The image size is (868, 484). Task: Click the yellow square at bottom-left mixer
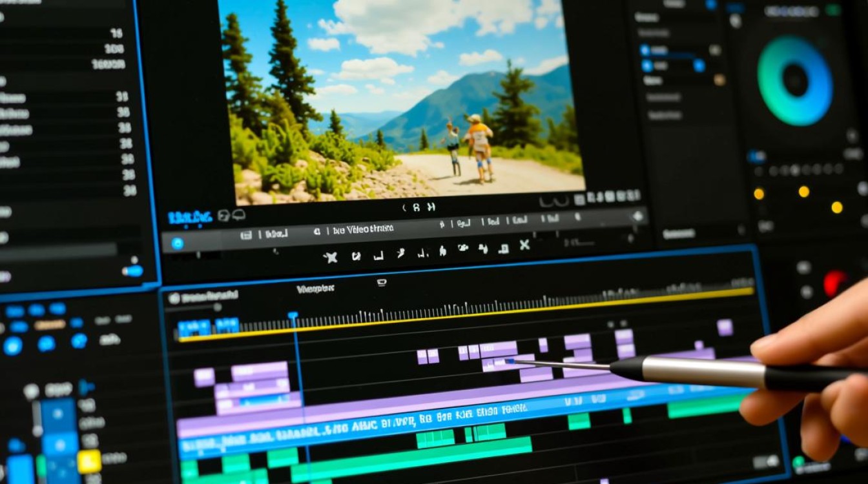(x=88, y=461)
